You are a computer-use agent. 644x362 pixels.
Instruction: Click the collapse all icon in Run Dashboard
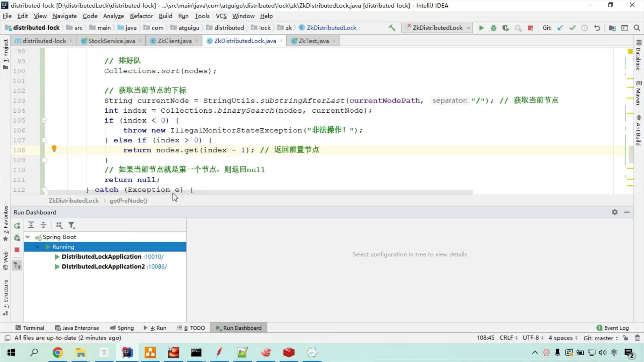[x=43, y=226]
